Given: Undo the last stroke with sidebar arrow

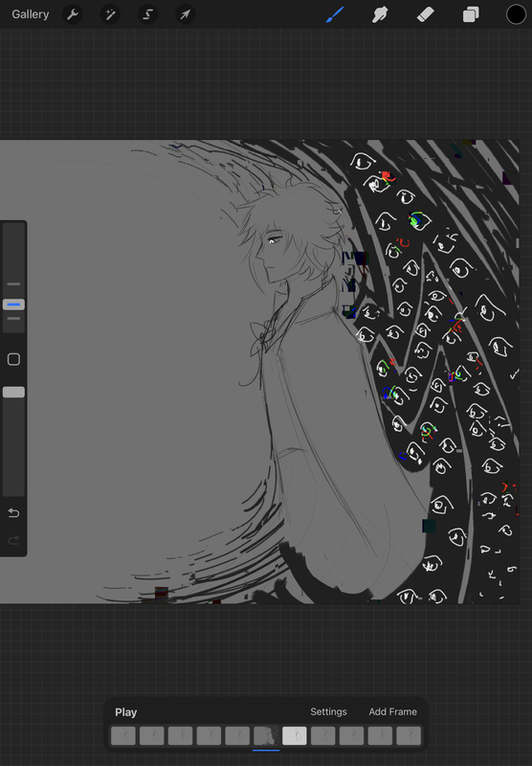Looking at the screenshot, I should click(x=13, y=513).
